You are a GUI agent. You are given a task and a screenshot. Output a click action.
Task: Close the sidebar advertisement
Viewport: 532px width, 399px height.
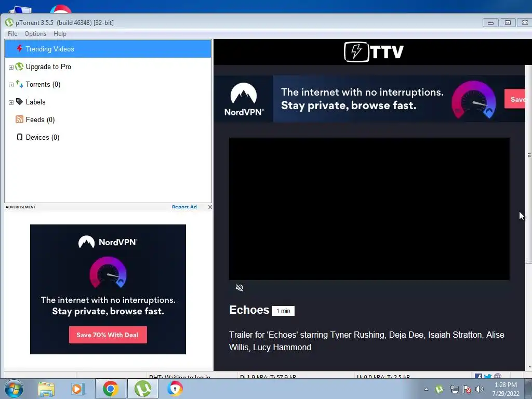click(210, 207)
